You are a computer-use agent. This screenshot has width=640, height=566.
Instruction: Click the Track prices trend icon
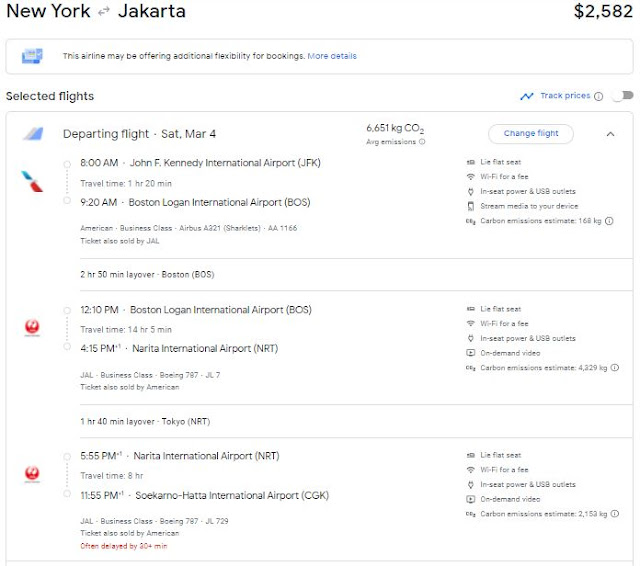click(x=527, y=96)
